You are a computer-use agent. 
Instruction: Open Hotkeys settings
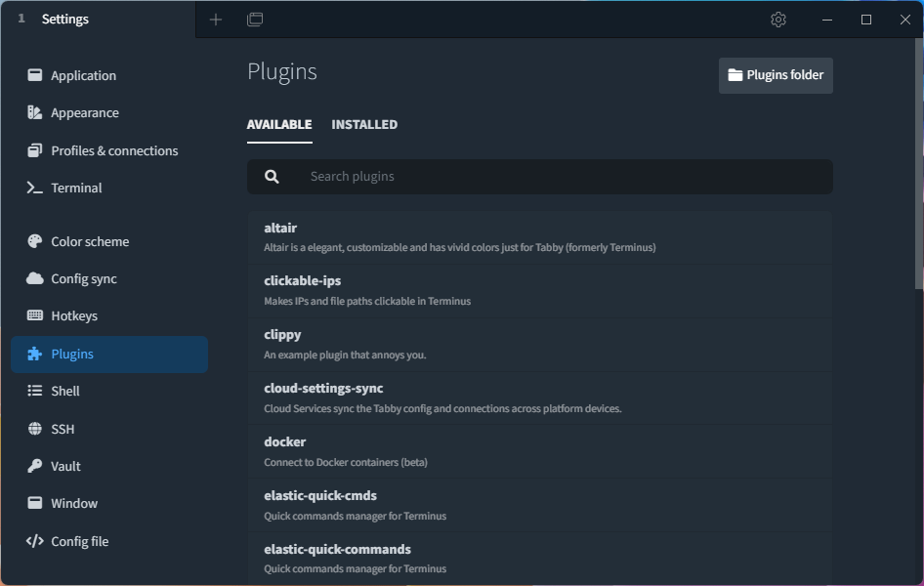(109, 315)
